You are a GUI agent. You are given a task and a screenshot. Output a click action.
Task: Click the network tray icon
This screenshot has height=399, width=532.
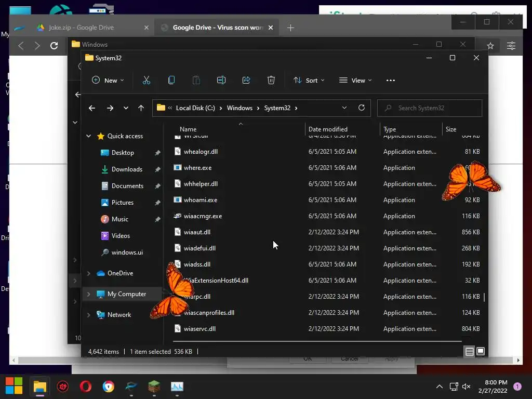point(454,387)
